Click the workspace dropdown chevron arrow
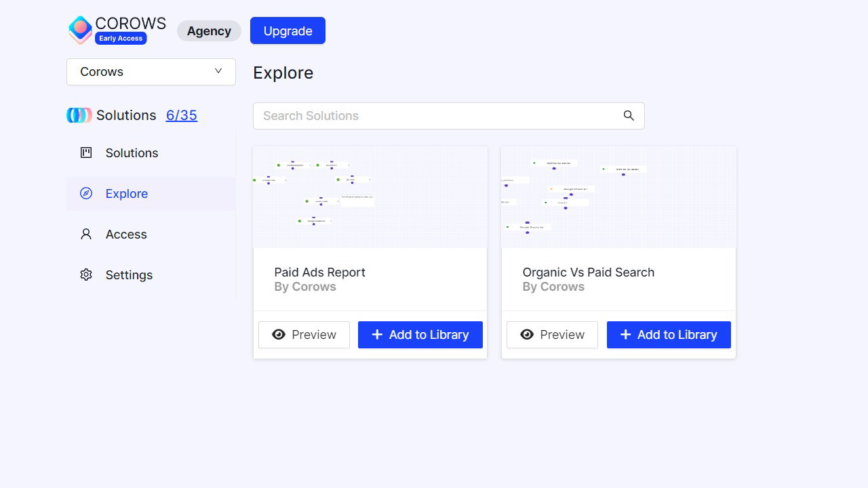868x488 pixels. pyautogui.click(x=218, y=71)
